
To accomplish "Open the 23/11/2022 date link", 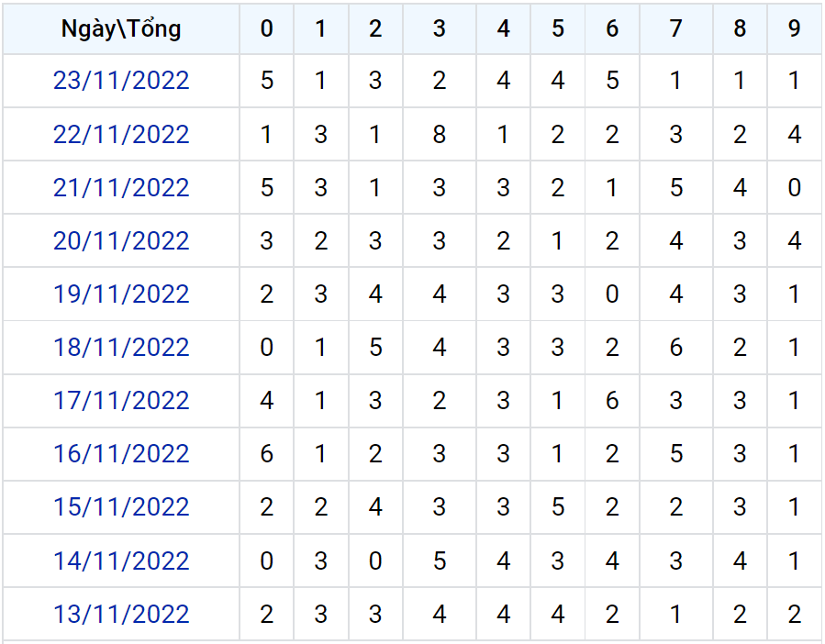I will click(121, 81).
